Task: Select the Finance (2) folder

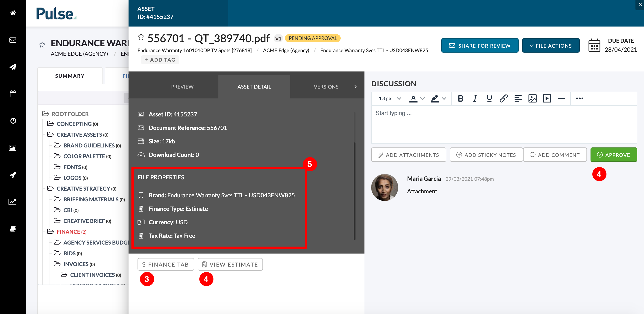Action: (67, 232)
